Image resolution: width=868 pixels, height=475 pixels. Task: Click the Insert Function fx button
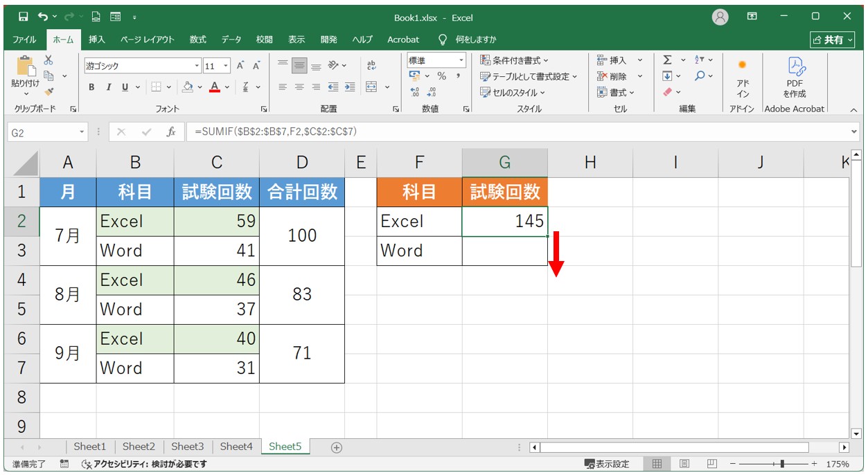click(x=170, y=132)
